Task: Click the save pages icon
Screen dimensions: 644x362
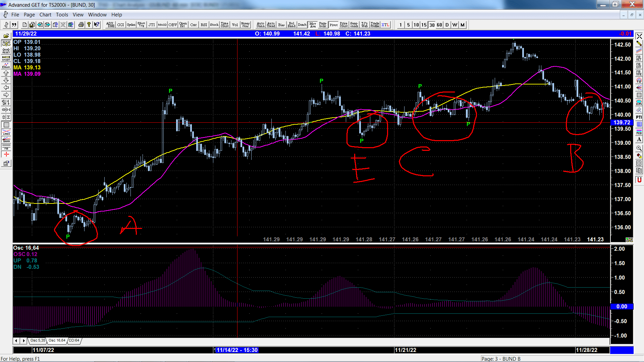Action: 32,25
